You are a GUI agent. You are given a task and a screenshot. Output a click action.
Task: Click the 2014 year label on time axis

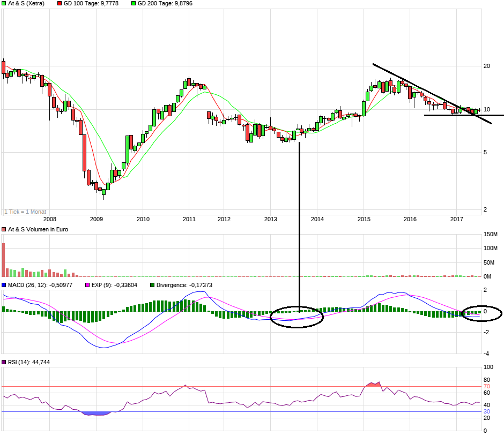pyautogui.click(x=317, y=219)
